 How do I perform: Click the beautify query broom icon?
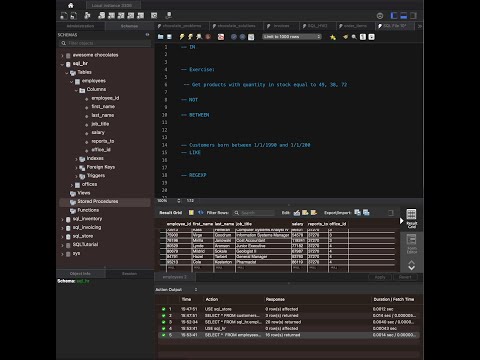[x=345, y=37]
